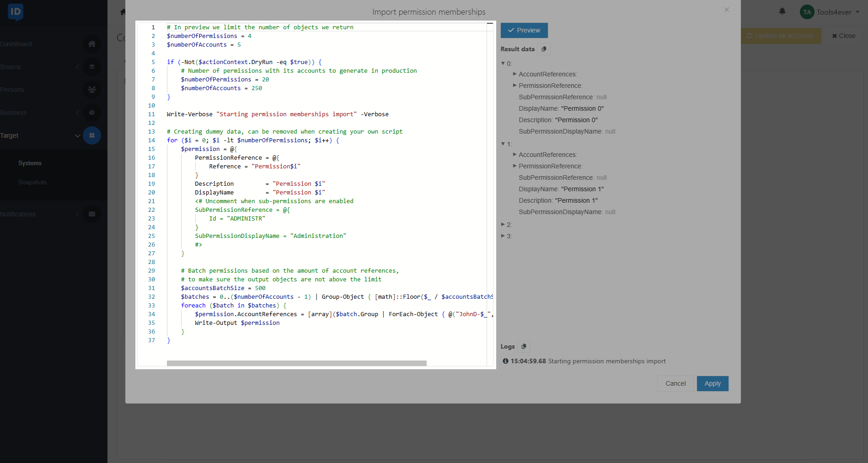
Task: Copy the Result data to clipboard
Action: pos(544,49)
